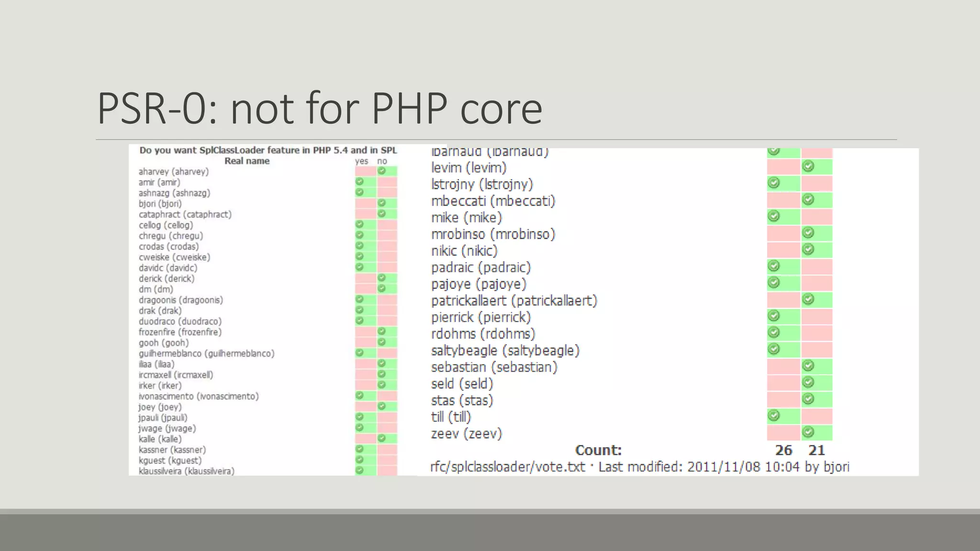Click the yes-vote checkmark for mike
The height and width of the screenshot is (551, 980).
774,216
